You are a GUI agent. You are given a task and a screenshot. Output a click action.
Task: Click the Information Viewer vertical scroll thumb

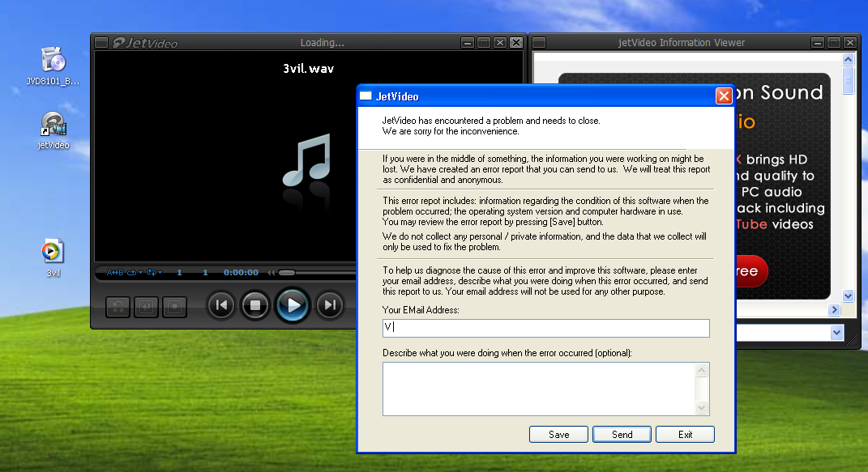click(x=848, y=81)
